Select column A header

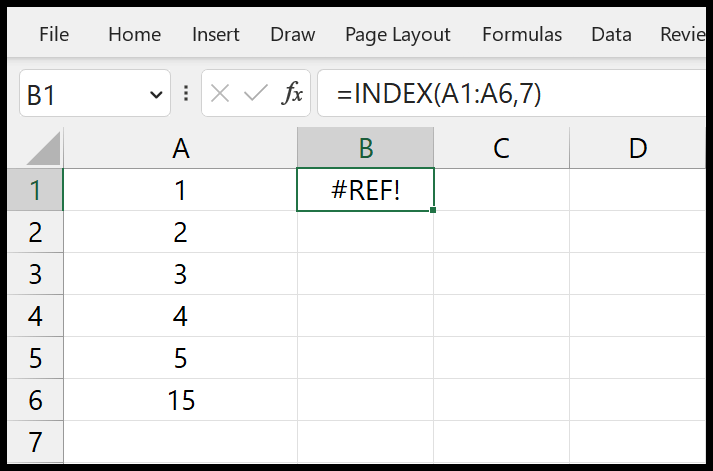pyautogui.click(x=181, y=148)
